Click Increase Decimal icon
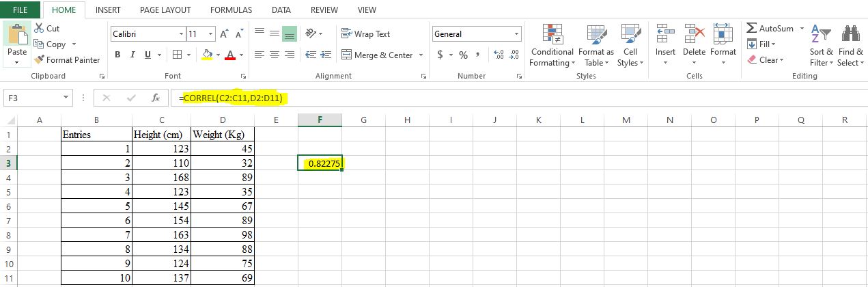The height and width of the screenshot is (287, 868). coord(498,55)
